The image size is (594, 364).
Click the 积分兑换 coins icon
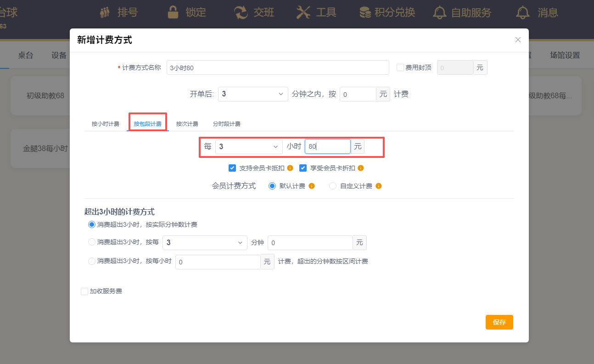point(365,12)
